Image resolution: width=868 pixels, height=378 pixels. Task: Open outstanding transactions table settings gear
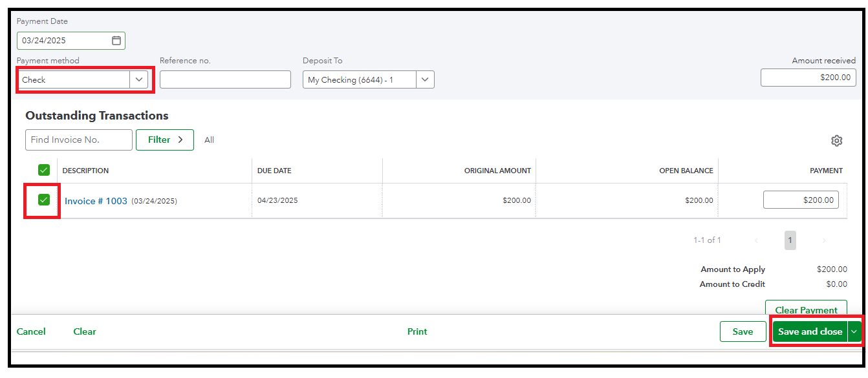pos(836,141)
